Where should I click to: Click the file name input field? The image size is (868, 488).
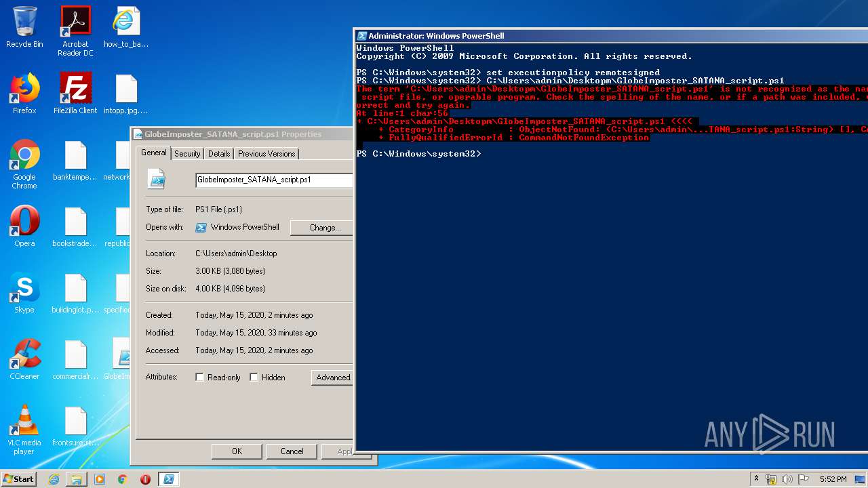274,180
